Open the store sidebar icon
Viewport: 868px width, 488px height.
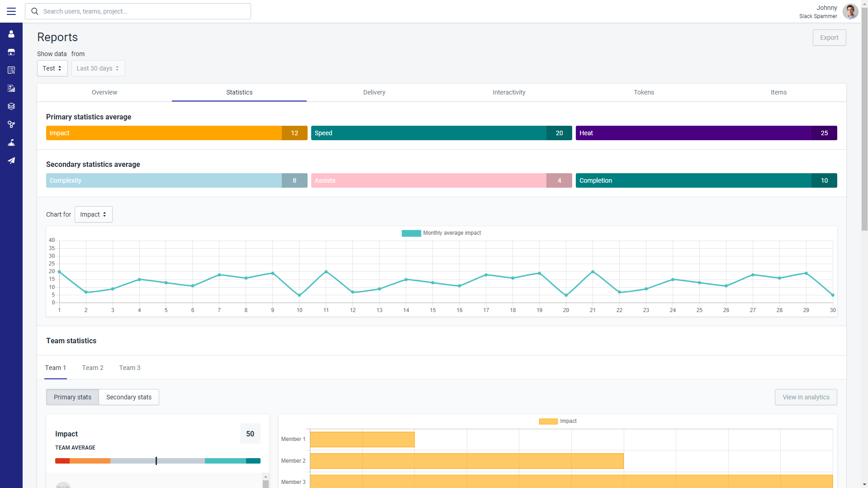[x=11, y=52]
